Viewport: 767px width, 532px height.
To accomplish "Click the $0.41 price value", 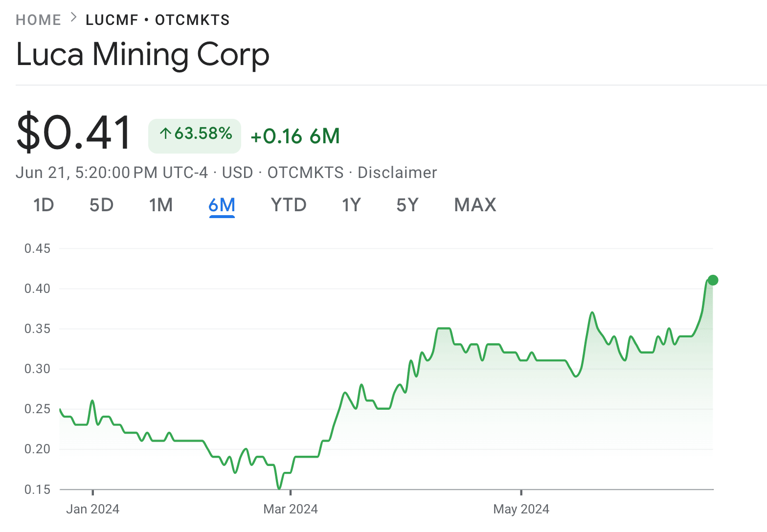I will [x=74, y=133].
